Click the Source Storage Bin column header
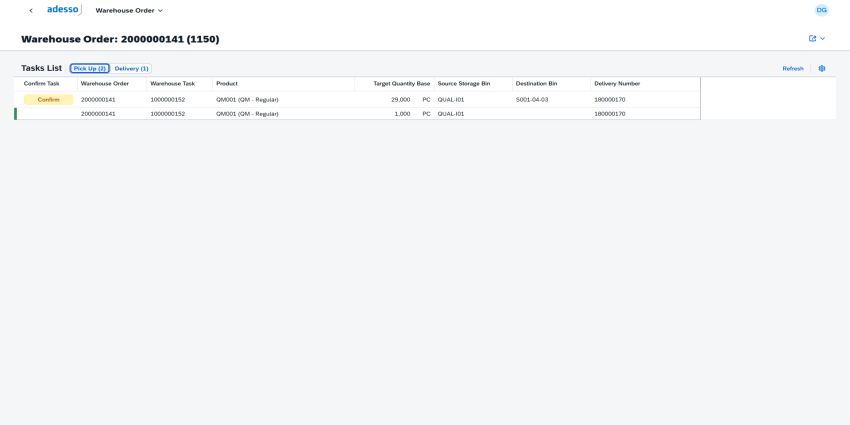Image resolution: width=850 pixels, height=425 pixels. click(x=464, y=84)
